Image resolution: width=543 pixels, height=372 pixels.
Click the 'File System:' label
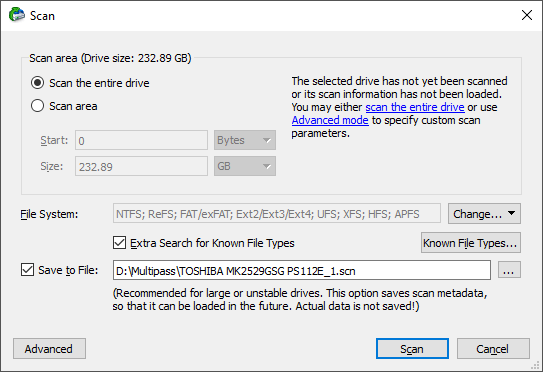(49, 214)
